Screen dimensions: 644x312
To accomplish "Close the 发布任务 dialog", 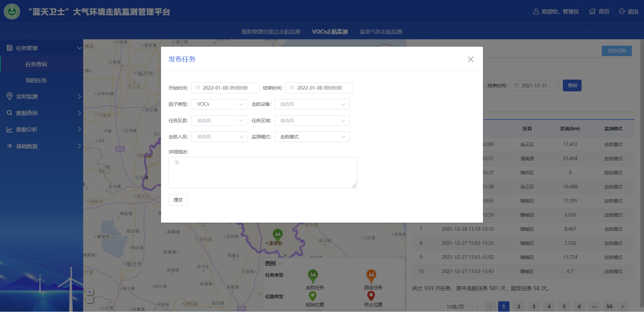I will (x=471, y=59).
